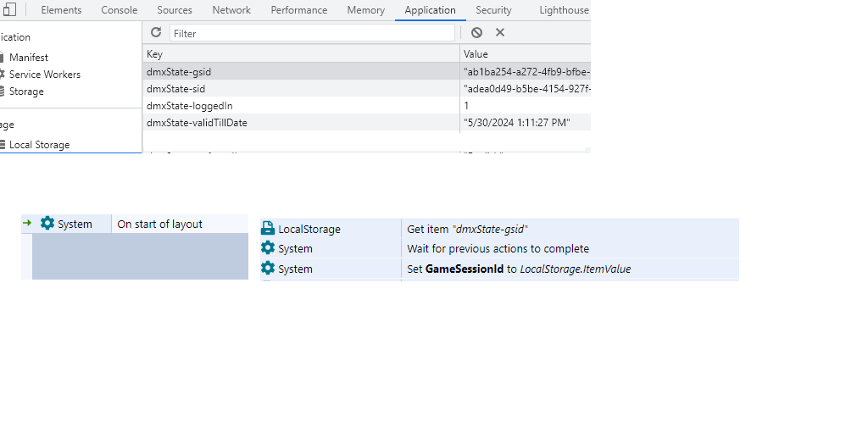Click the green event arrow icon
Viewport: 868px width, 427px height.
[x=27, y=224]
